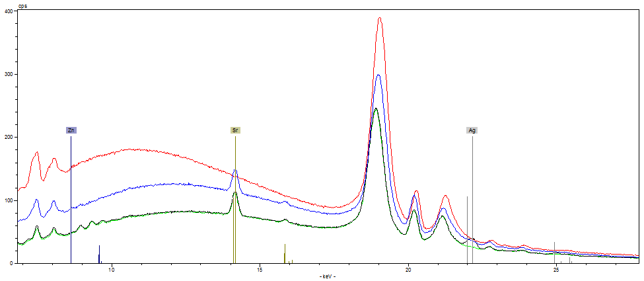Image resolution: width=644 pixels, height=281 pixels.
Task: Click the red curve's broad hump near 11 keV
Action: point(132,150)
